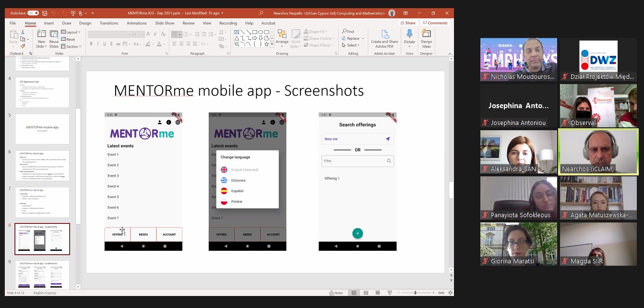Click the Cut scissors icon

tap(23, 32)
